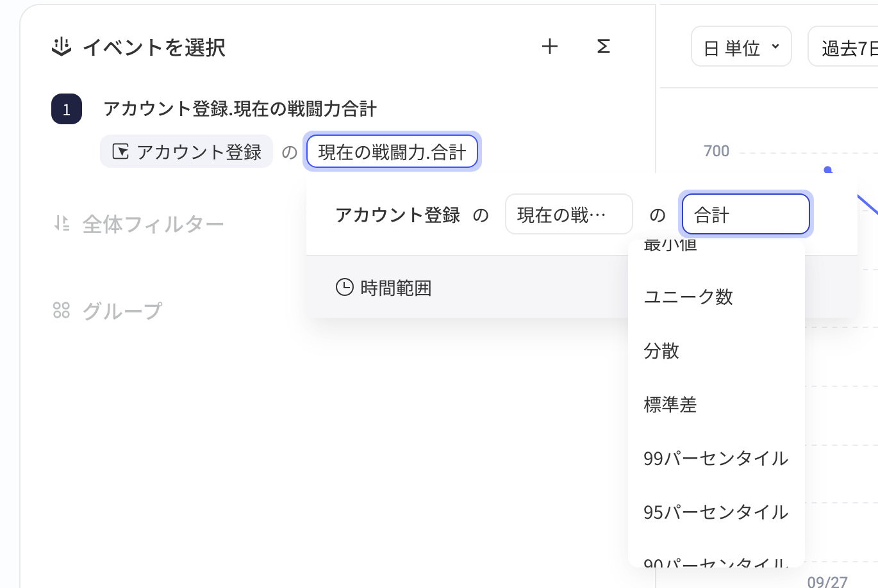Click the 合計 aggregation input field
The image size is (878, 588).
point(746,215)
